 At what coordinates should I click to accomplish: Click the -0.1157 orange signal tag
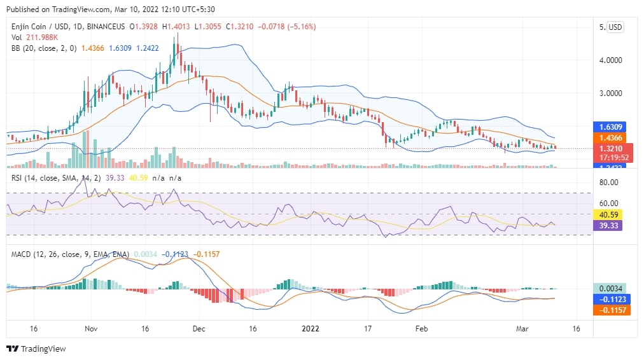click(x=612, y=310)
